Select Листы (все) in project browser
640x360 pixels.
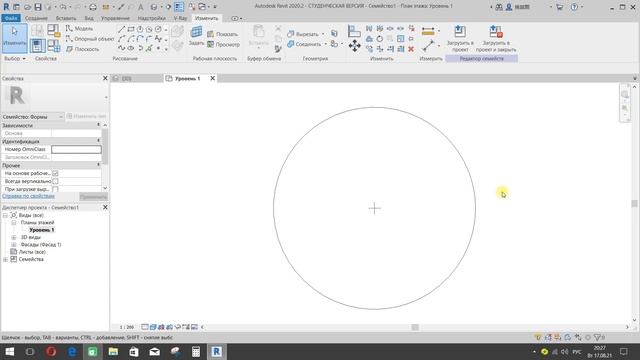[x=32, y=252]
